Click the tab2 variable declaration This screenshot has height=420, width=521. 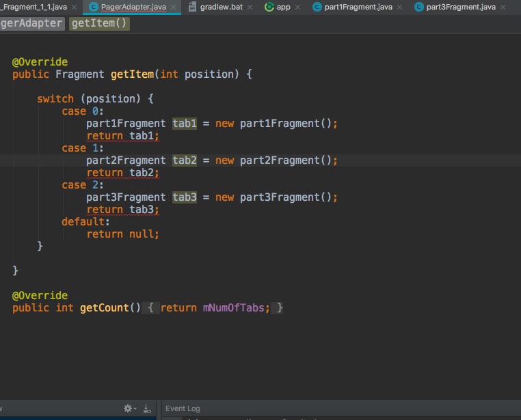pos(185,160)
